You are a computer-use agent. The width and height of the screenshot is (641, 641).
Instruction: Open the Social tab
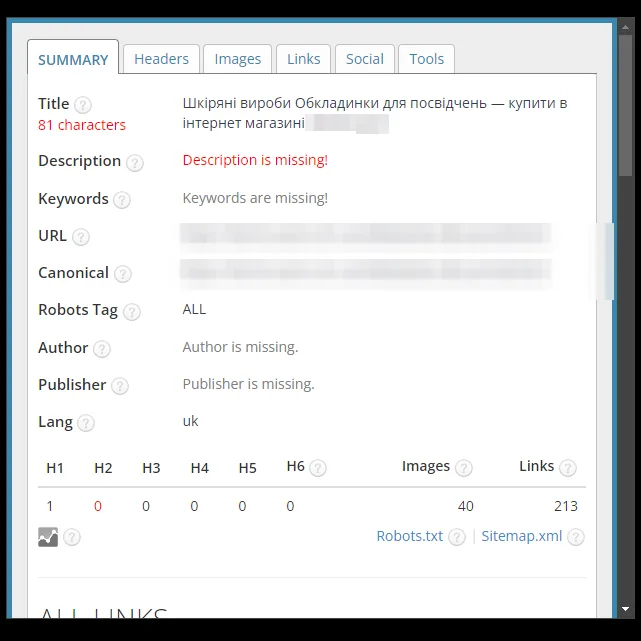click(x=365, y=59)
